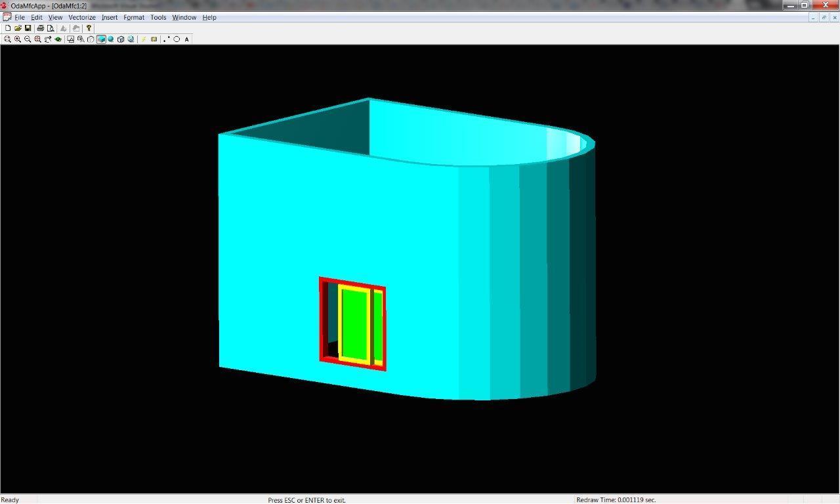The height and width of the screenshot is (504, 840).
Task: Click the Print icon
Action: point(41,28)
